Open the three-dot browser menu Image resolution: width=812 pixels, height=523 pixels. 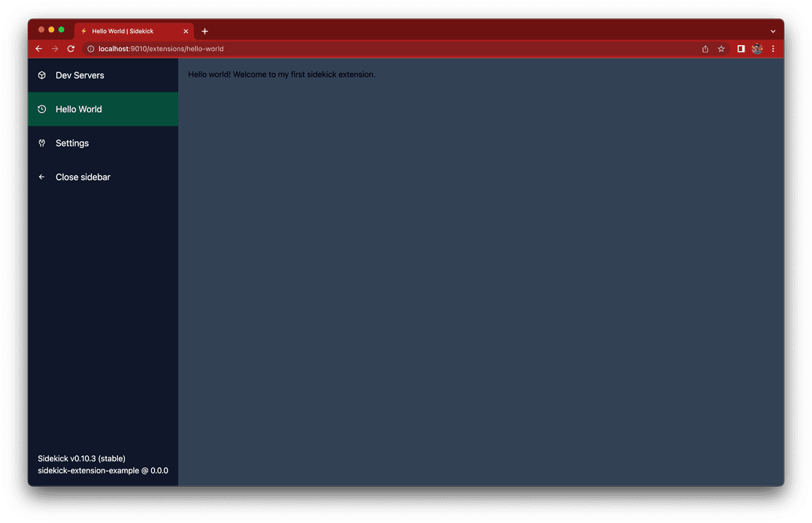point(773,48)
